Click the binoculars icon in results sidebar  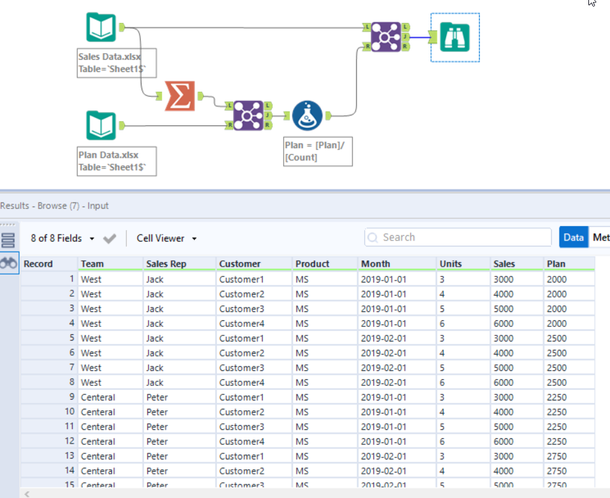coord(9,263)
